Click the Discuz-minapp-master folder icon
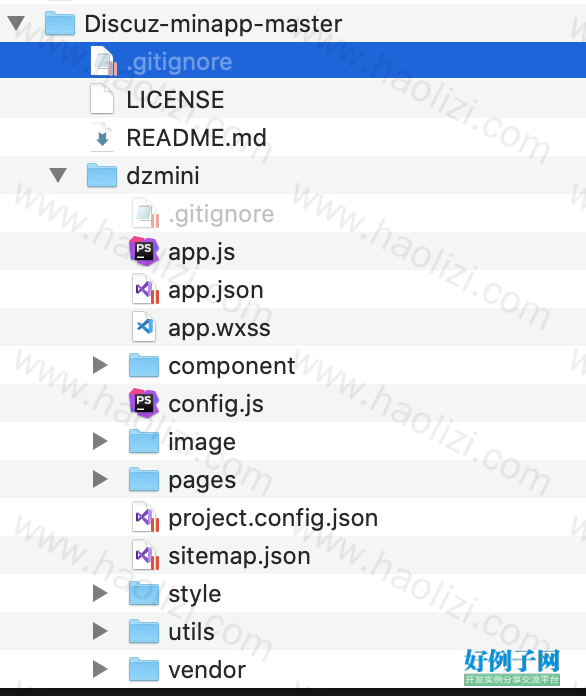This screenshot has width=586, height=696. click(60, 23)
